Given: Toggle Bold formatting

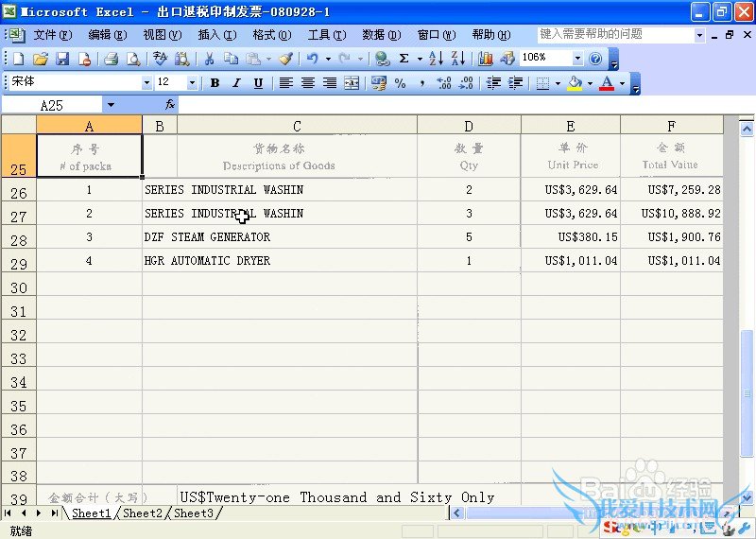Looking at the screenshot, I should (x=215, y=83).
